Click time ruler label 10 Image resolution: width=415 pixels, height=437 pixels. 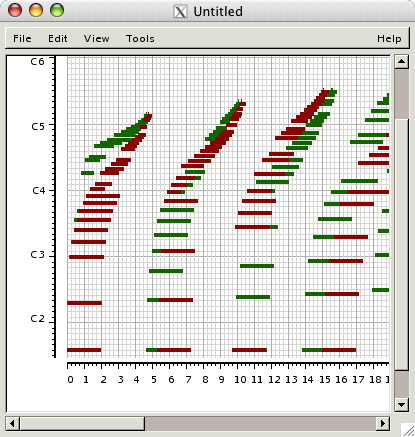click(x=240, y=380)
